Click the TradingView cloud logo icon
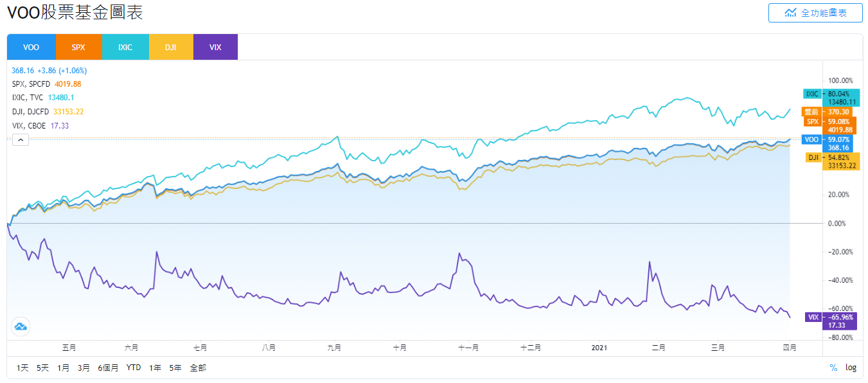Viewport: 868px width, 383px height. (21, 326)
